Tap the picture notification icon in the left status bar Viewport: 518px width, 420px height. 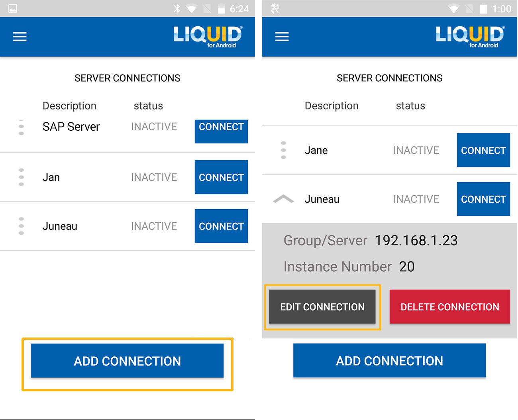pyautogui.click(x=13, y=9)
